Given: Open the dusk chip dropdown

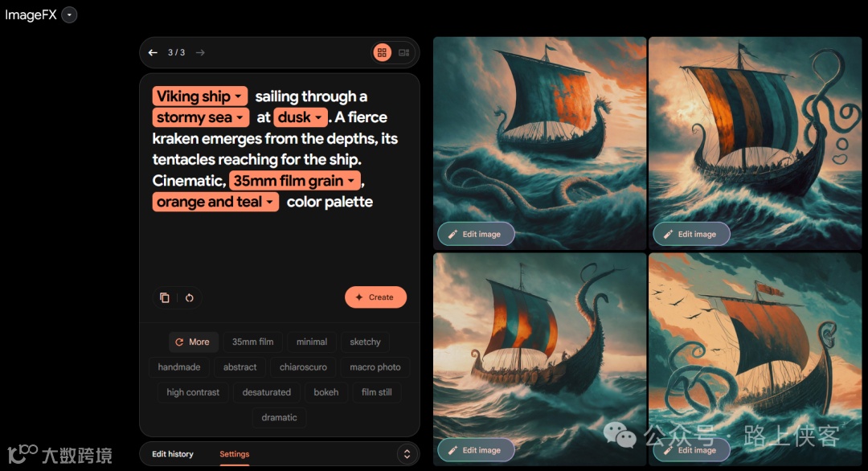Looking at the screenshot, I should [301, 117].
